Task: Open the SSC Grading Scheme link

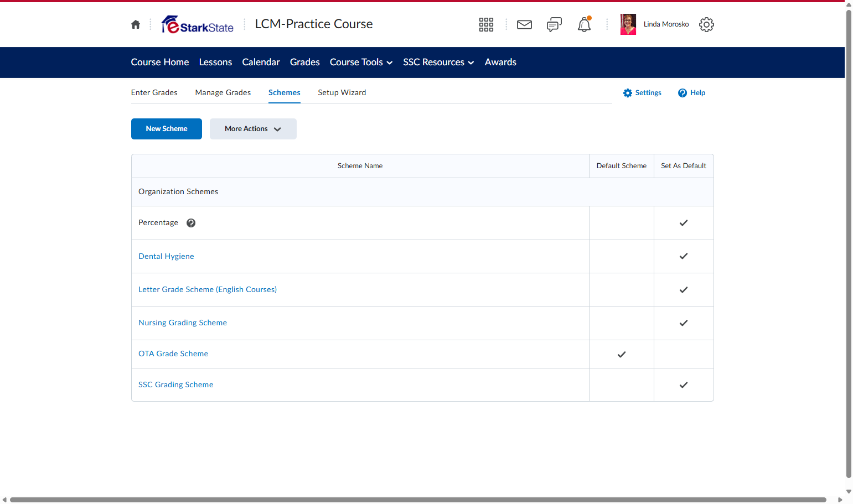Action: point(176,385)
